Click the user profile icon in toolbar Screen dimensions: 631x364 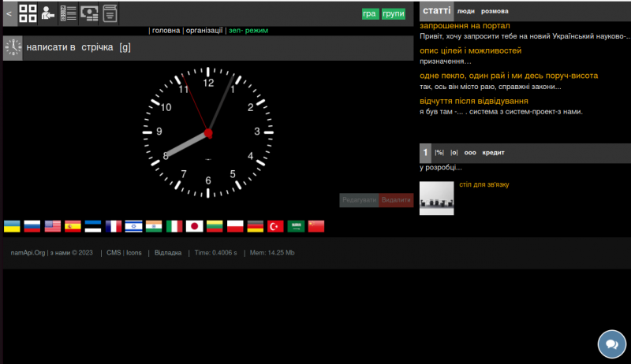[48, 13]
